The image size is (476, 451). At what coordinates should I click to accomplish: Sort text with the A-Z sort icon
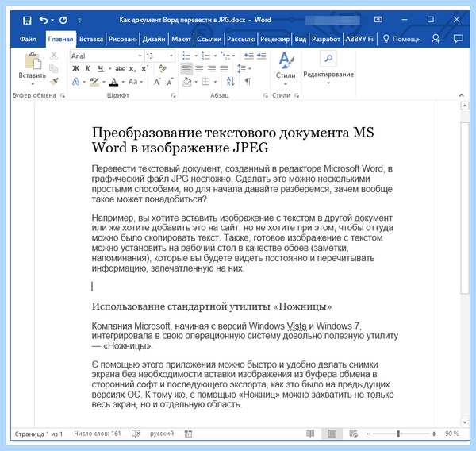230,82
